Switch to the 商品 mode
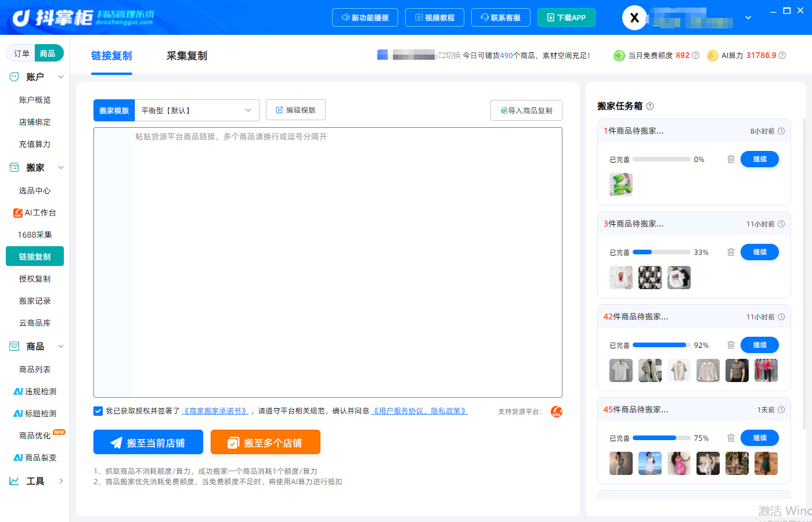Image resolution: width=812 pixels, height=522 pixels. (x=48, y=53)
